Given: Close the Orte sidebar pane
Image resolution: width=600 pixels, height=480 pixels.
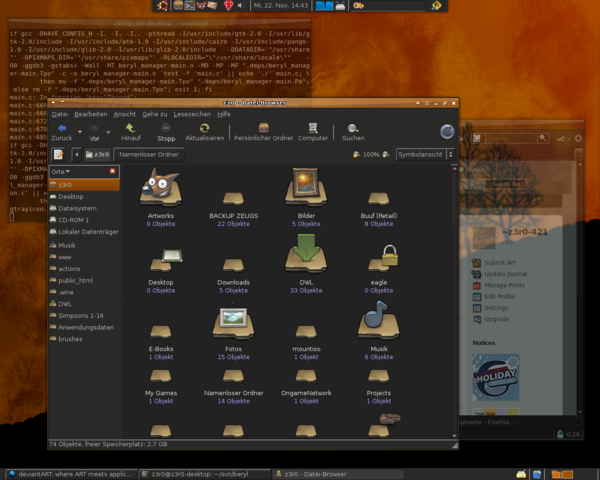Looking at the screenshot, I should [112, 171].
